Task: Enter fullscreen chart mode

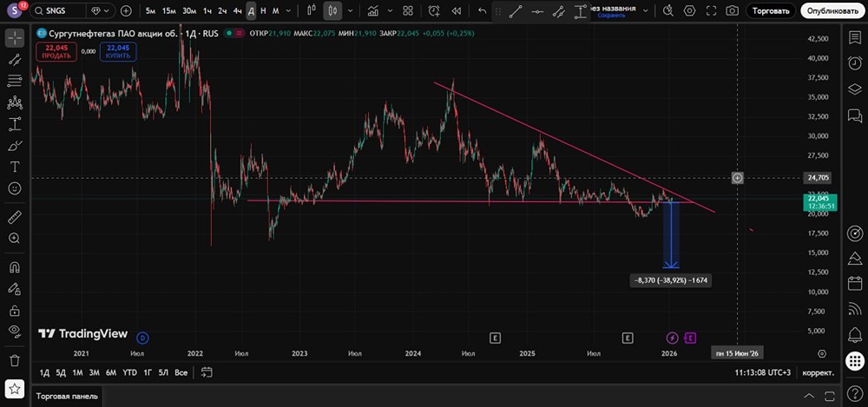Action: pos(712,10)
